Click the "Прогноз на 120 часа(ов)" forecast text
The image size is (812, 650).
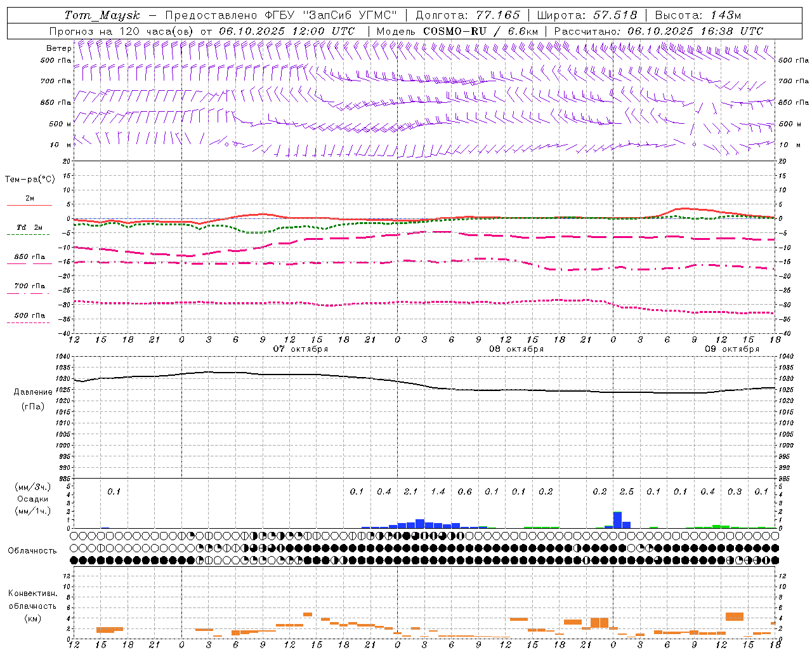coord(122,31)
